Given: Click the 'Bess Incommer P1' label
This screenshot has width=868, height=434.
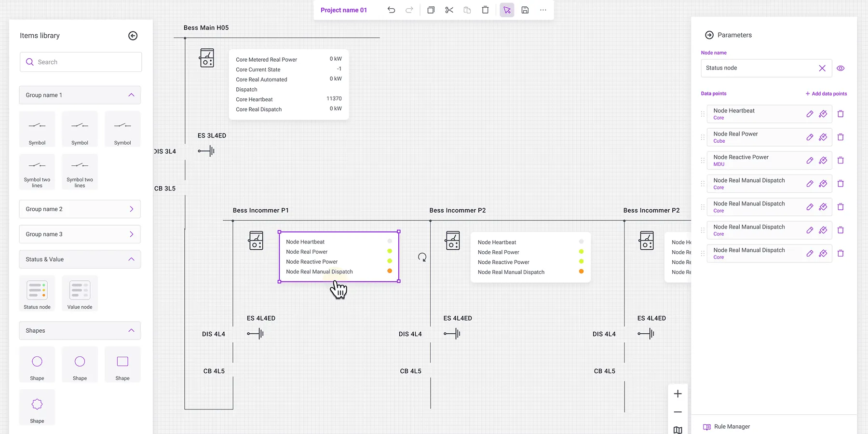Looking at the screenshot, I should 260,210.
